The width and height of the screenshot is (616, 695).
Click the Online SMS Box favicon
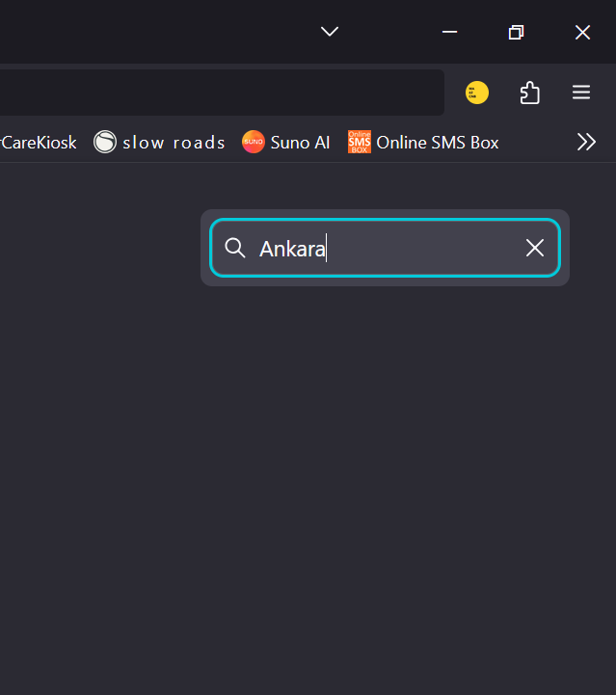tap(360, 143)
